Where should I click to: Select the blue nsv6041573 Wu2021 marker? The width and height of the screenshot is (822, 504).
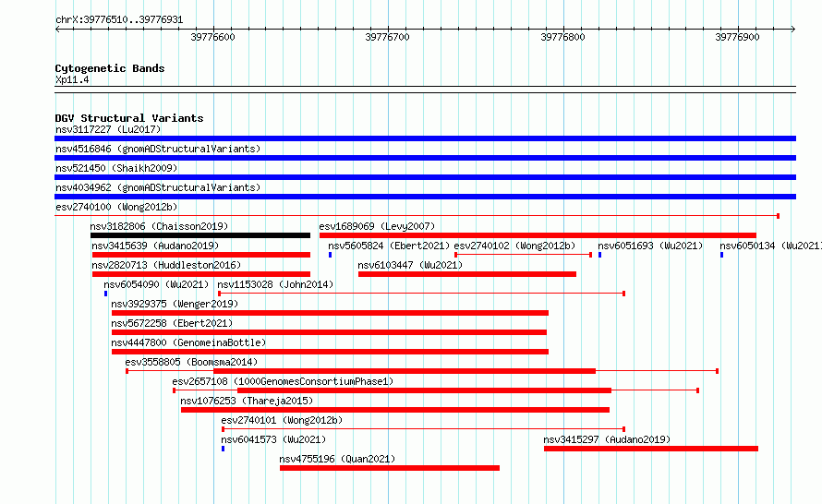pyautogui.click(x=224, y=449)
